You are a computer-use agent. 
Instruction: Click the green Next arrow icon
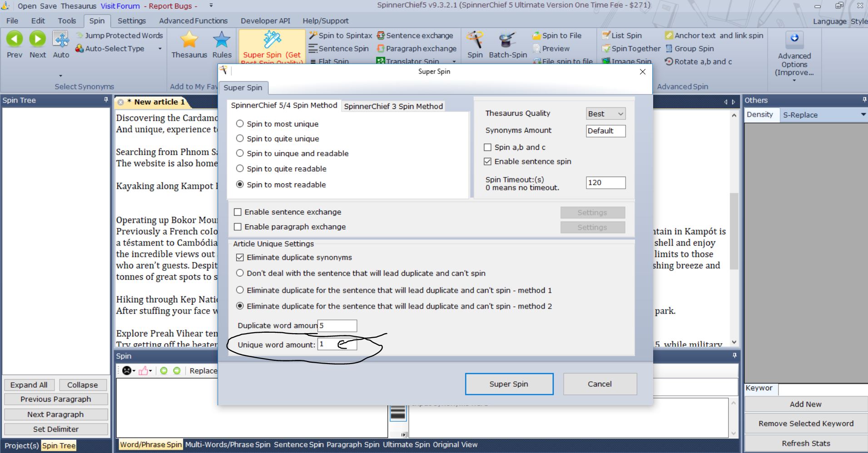pos(38,39)
